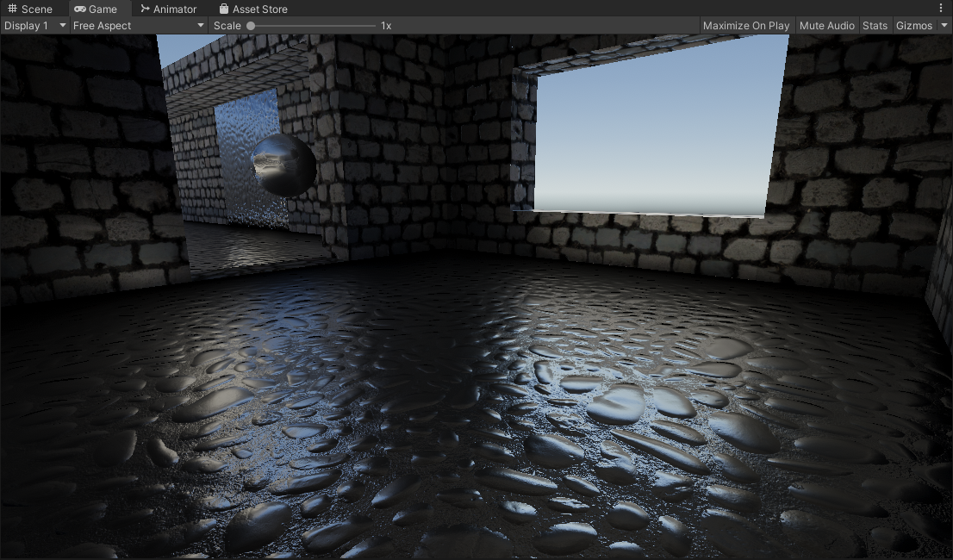Click the reflective metal sphere

tap(283, 165)
